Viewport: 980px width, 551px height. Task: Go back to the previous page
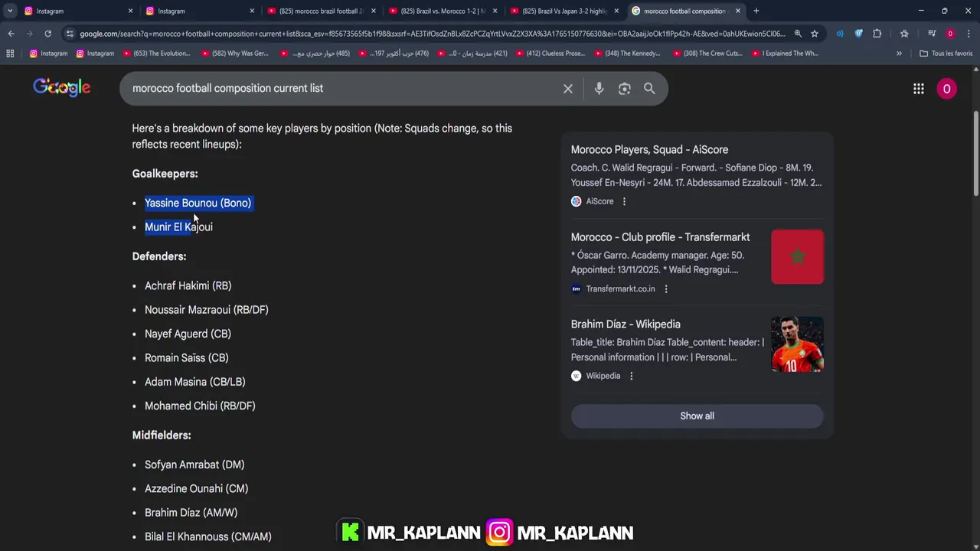(11, 34)
